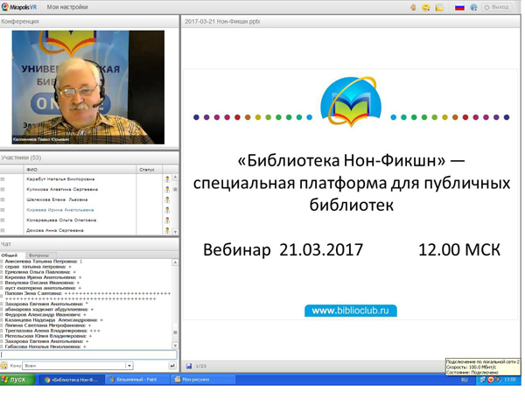Click user icon for Карабут Наталья Викторовна
The image size is (525, 420).
167,179
